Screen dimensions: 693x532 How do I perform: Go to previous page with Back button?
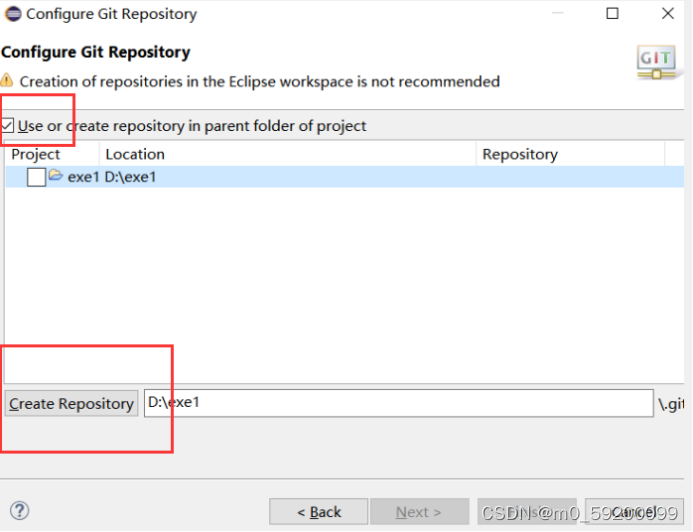[319, 512]
